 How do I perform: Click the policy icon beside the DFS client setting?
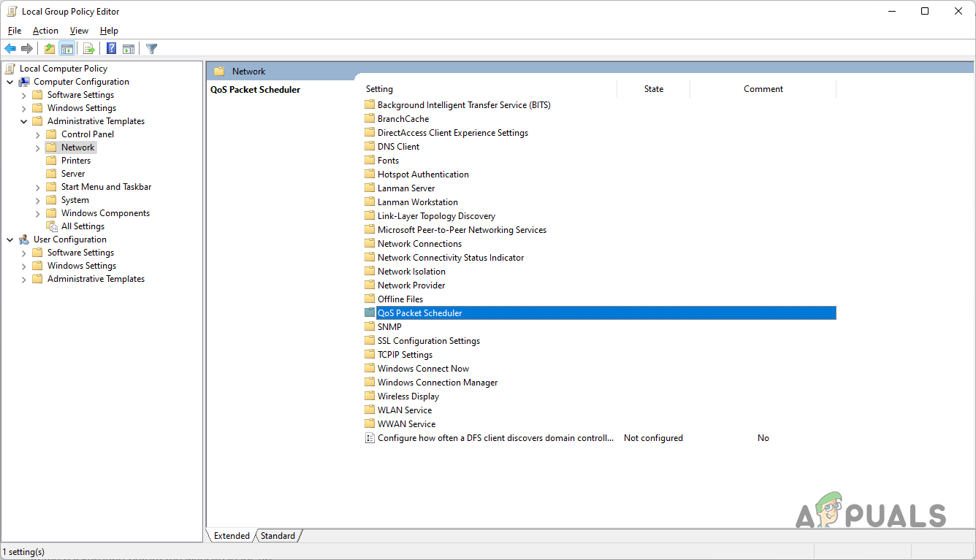(370, 438)
